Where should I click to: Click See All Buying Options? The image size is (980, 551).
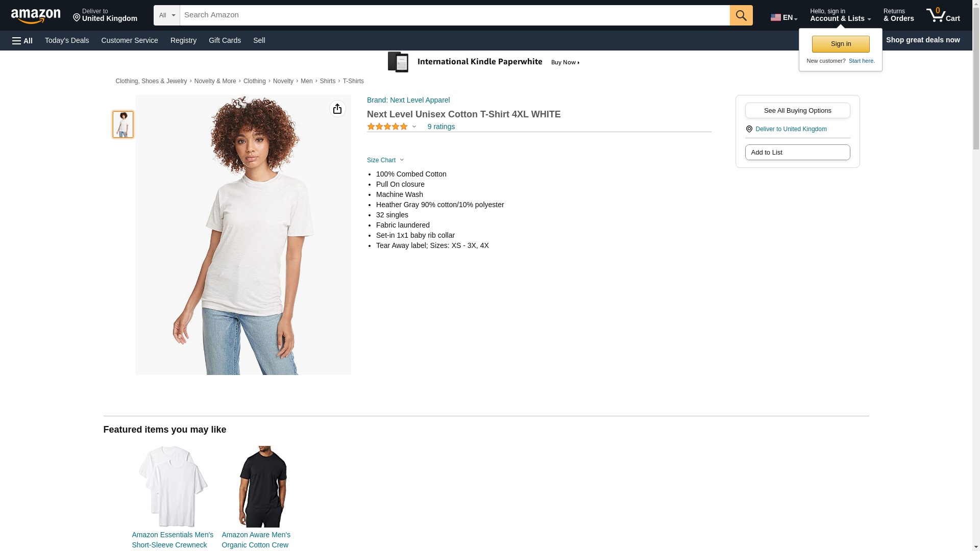coord(797,111)
